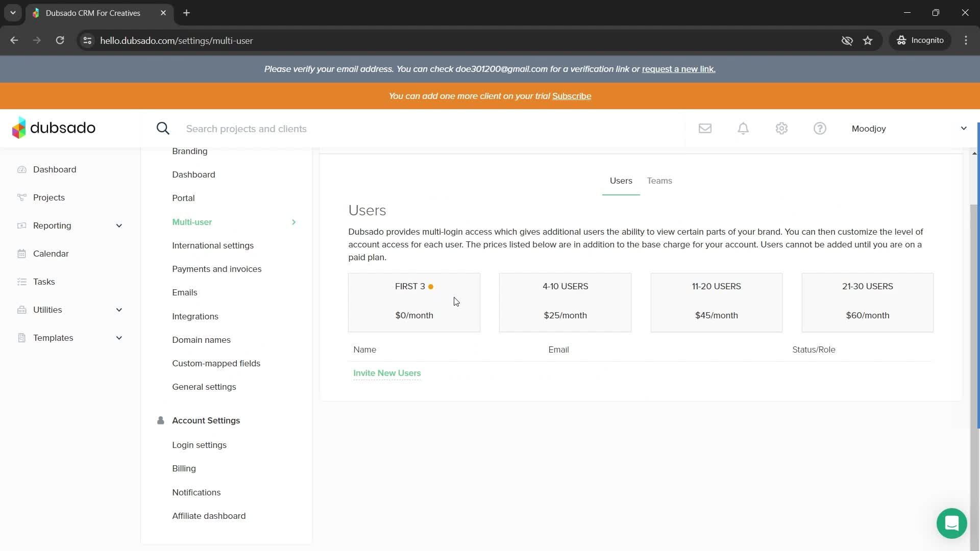Click the Dashboard gauge icon in sidebar

pos(21,169)
